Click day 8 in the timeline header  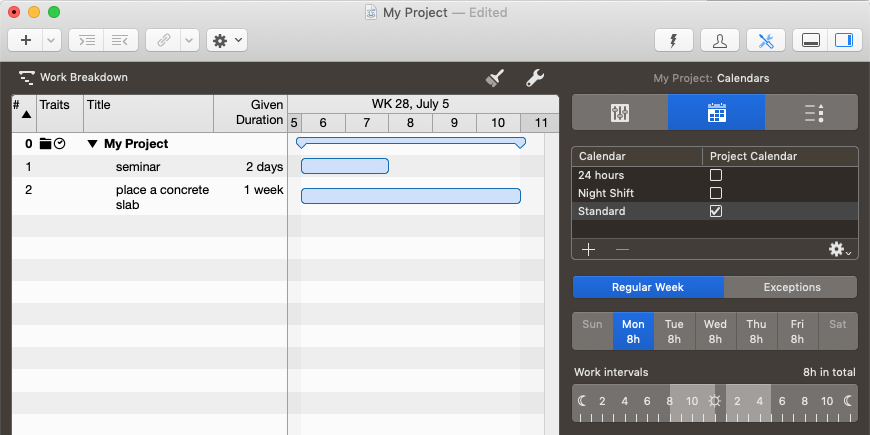pos(410,123)
